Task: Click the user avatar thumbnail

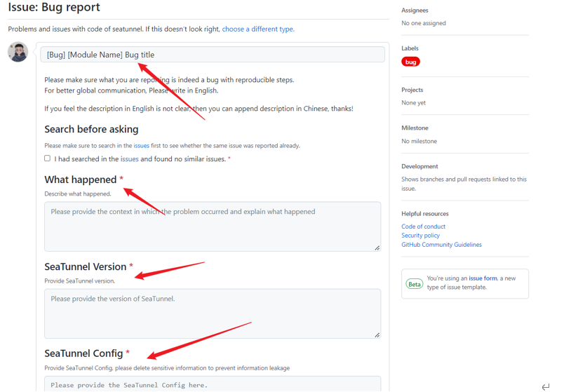Action: pos(18,52)
